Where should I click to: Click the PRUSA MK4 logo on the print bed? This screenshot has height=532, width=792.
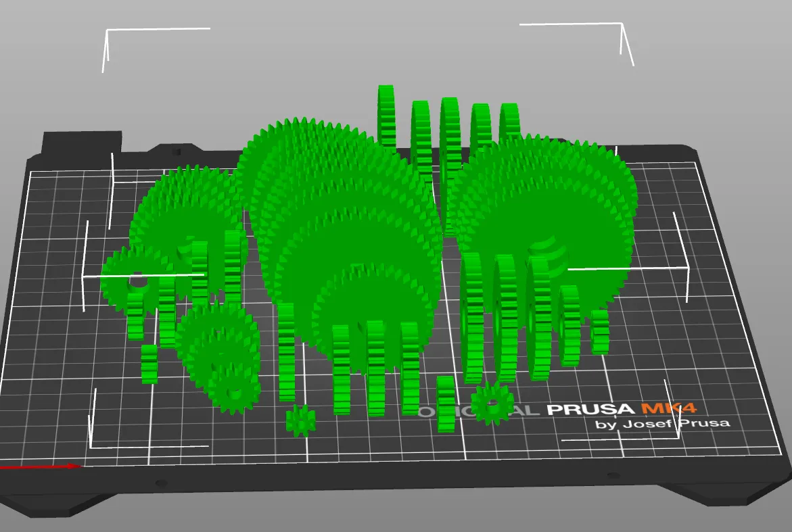tap(588, 409)
